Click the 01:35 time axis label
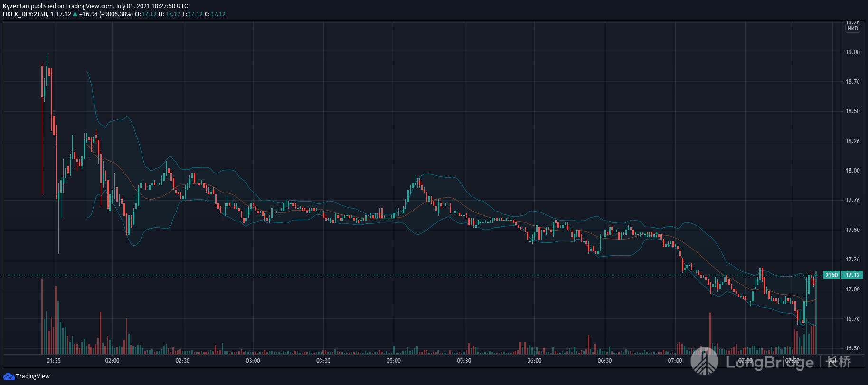This screenshot has width=868, height=385. [54, 361]
